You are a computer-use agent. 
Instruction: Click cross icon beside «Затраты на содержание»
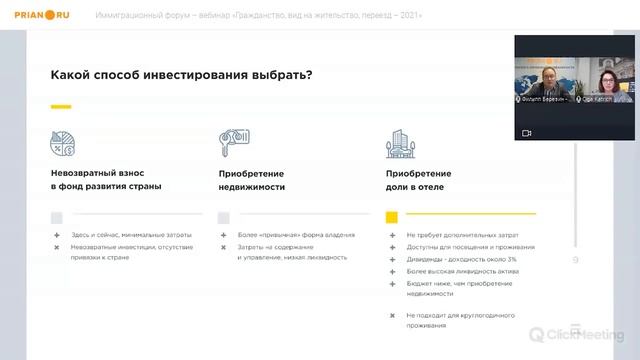click(x=223, y=247)
